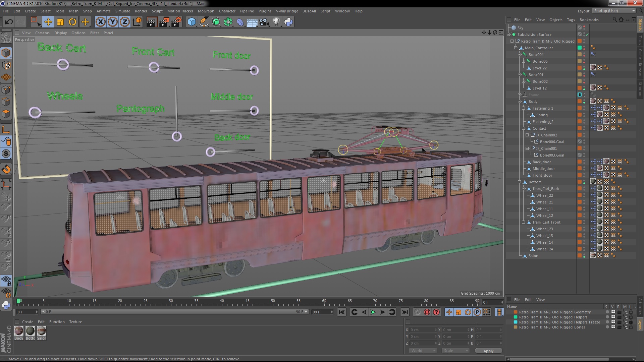Open the Layout dropdown Startup (User)

[x=613, y=11]
